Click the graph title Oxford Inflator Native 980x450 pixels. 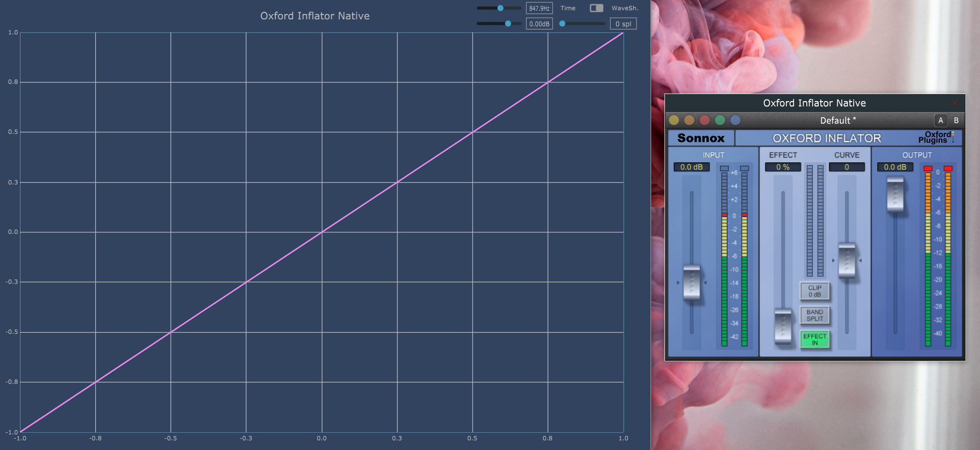(x=315, y=16)
